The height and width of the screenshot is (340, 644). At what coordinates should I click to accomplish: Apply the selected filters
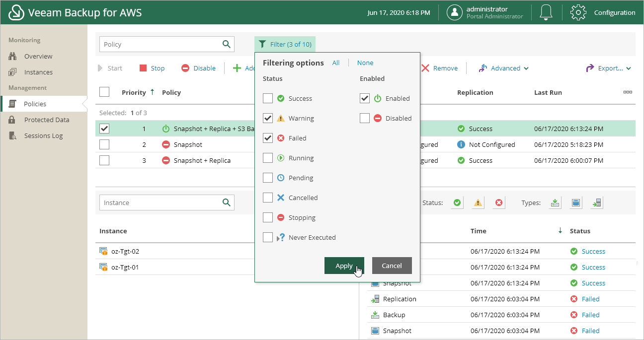(344, 266)
